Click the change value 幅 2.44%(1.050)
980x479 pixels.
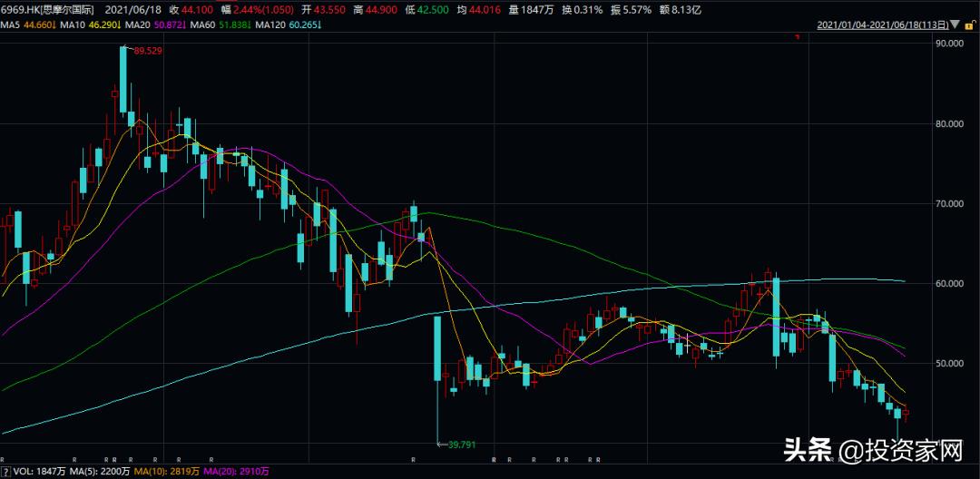point(258,9)
